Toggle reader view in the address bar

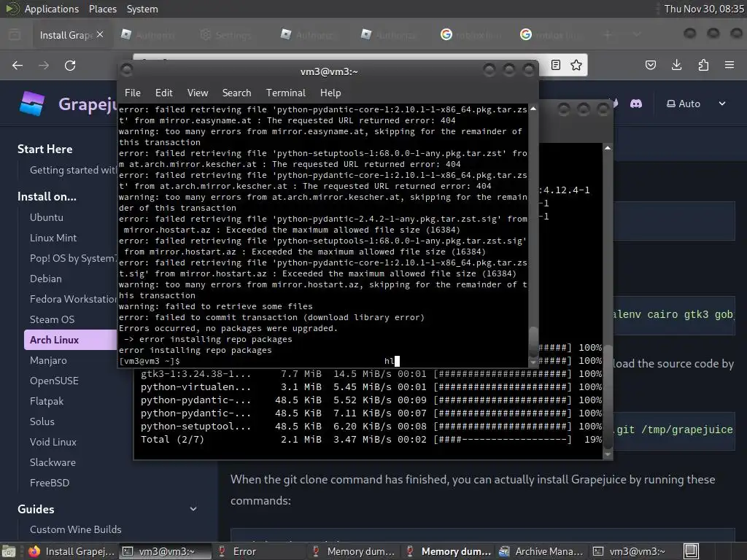pos(555,65)
